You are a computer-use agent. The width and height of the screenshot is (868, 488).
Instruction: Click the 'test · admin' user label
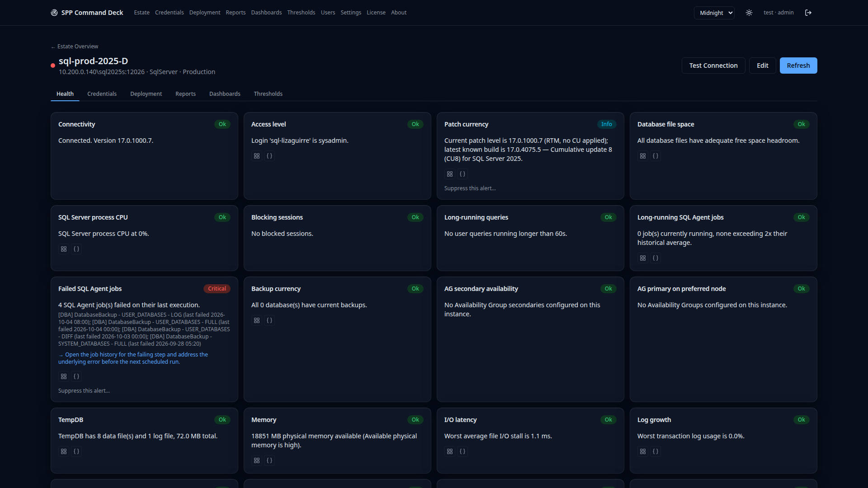(x=778, y=13)
